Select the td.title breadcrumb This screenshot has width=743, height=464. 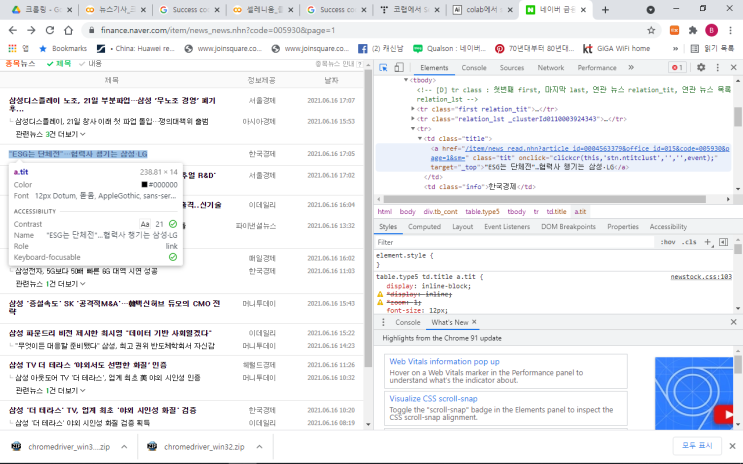[x=556, y=212]
